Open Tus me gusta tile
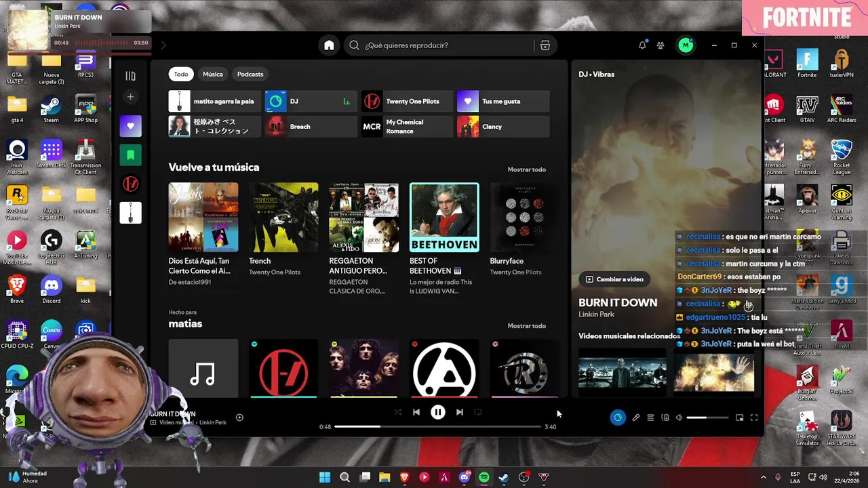Viewport: 868px width, 488px height. pyautogui.click(x=503, y=102)
